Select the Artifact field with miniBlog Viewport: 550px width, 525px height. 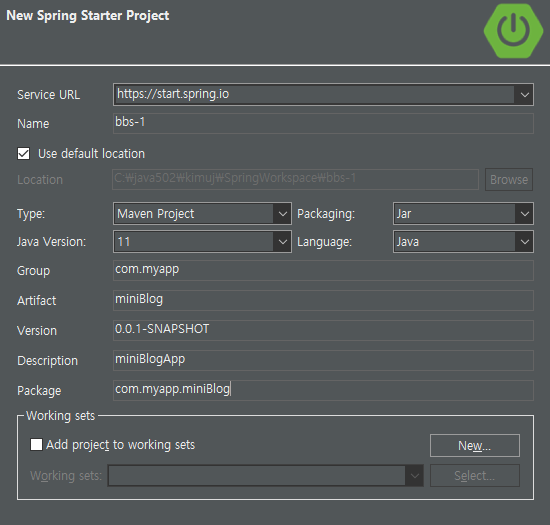(x=323, y=300)
